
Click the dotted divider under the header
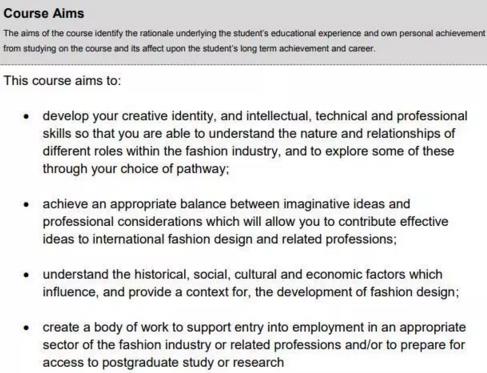tap(243, 65)
